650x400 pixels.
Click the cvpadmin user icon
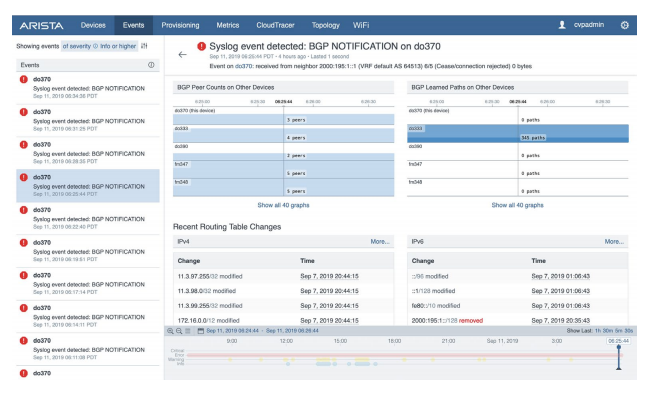[x=562, y=25]
